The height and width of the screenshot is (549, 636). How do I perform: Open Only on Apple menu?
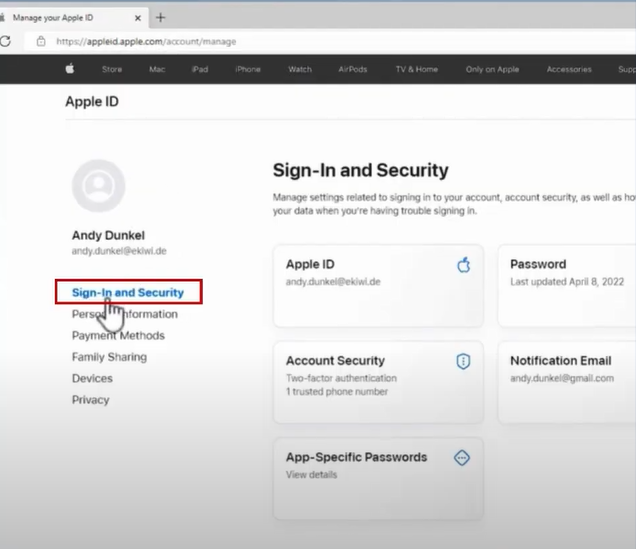pos(492,69)
